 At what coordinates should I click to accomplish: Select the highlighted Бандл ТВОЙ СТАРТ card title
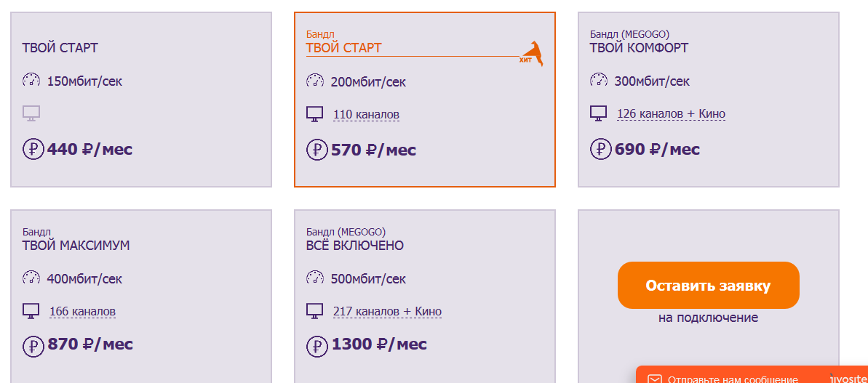[343, 48]
